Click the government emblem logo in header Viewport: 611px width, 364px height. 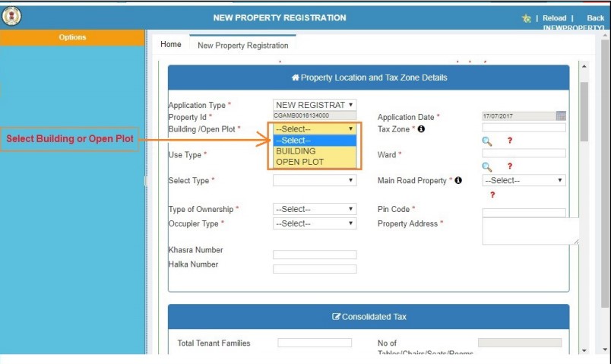point(12,17)
